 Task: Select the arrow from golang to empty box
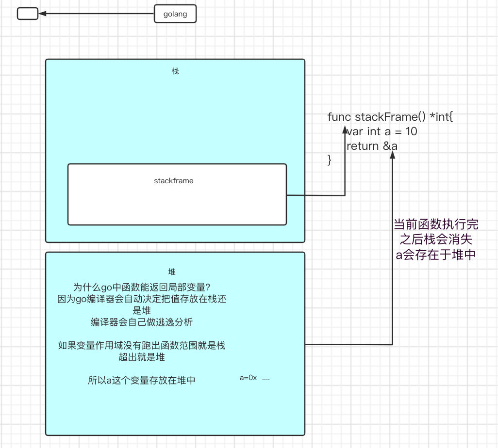pyautogui.click(x=97, y=14)
